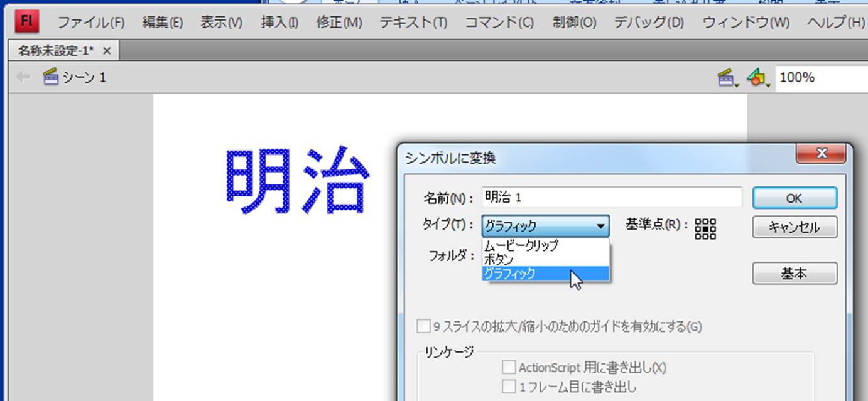Click the Flash application logo icon
The height and width of the screenshot is (401, 868).
tap(27, 21)
